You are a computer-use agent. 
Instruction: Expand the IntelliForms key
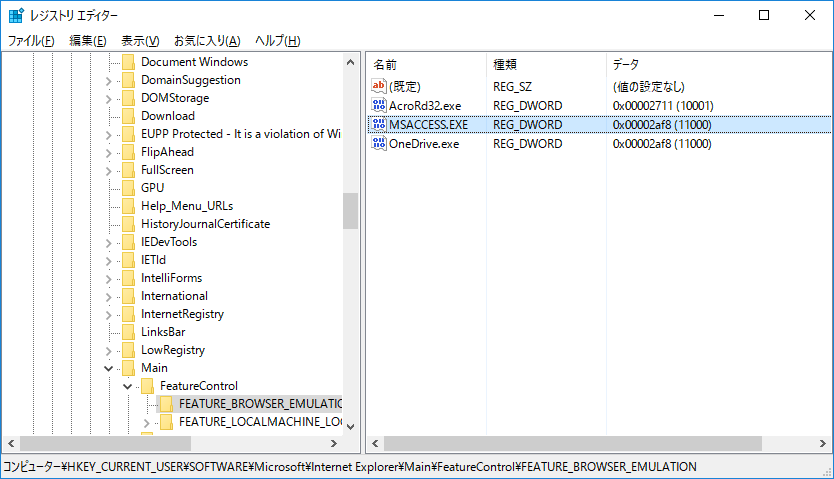[x=109, y=279]
